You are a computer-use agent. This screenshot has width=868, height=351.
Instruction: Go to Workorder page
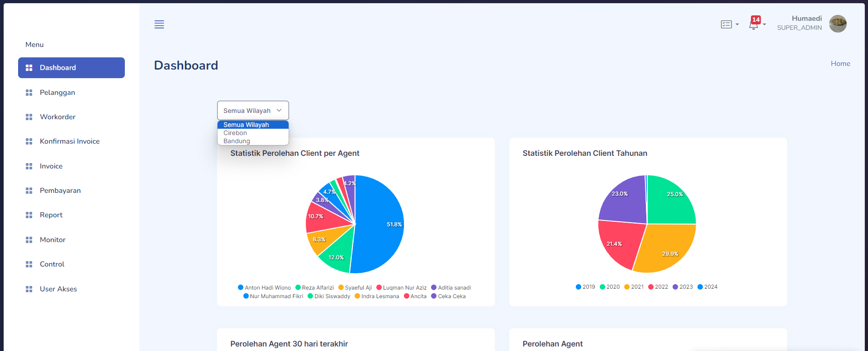pyautogui.click(x=71, y=117)
